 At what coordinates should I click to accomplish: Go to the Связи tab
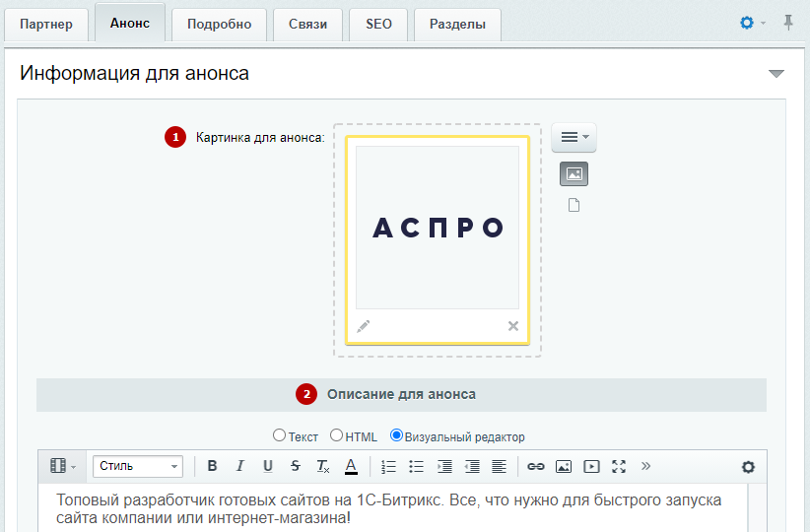tap(307, 25)
